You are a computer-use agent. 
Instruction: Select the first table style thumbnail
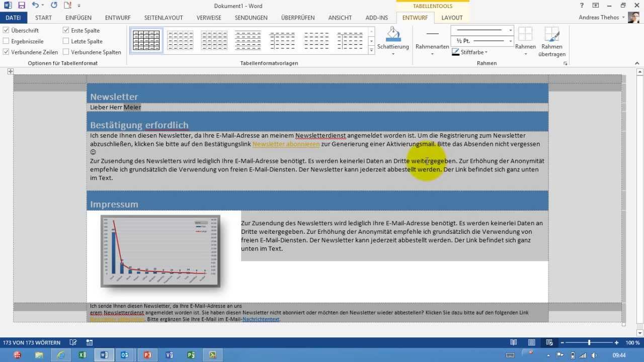point(146,40)
